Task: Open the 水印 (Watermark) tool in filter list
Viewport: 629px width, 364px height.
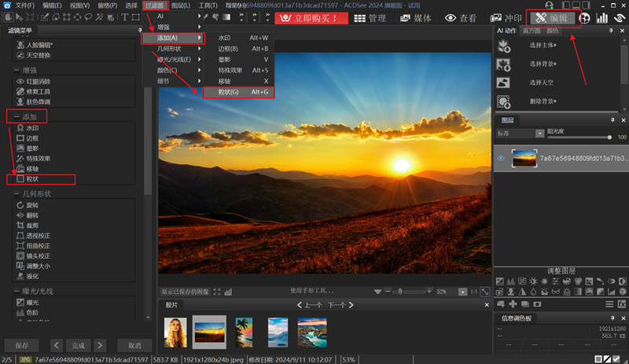Action: pyautogui.click(x=31, y=127)
